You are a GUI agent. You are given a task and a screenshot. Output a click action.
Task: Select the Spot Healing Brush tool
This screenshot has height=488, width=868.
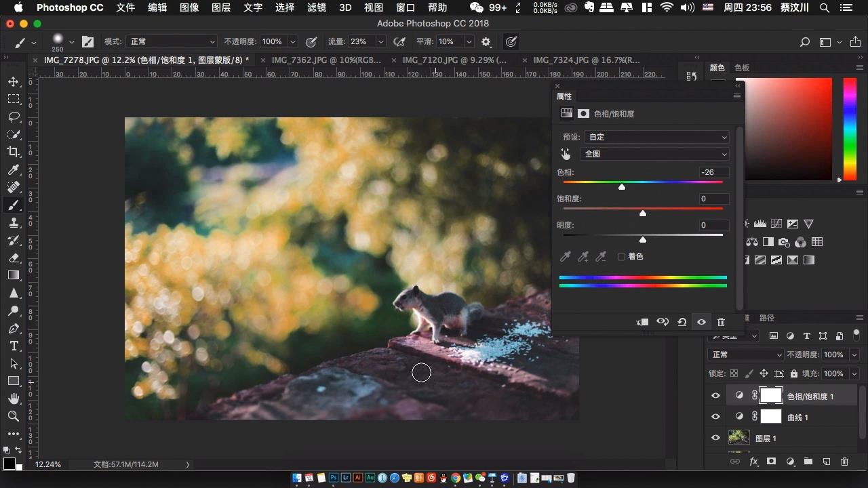click(x=14, y=187)
